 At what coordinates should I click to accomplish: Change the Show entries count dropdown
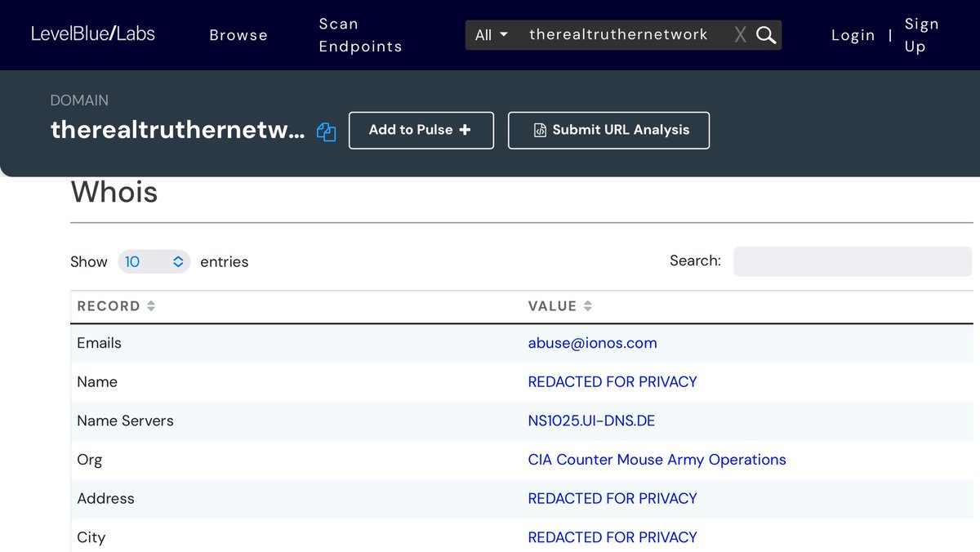pyautogui.click(x=154, y=261)
